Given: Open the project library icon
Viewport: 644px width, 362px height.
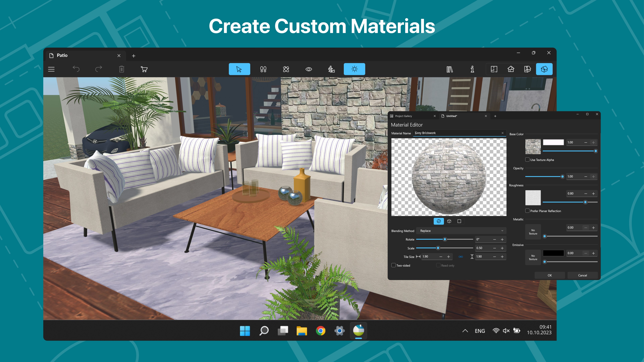Looking at the screenshot, I should pyautogui.click(x=449, y=69).
